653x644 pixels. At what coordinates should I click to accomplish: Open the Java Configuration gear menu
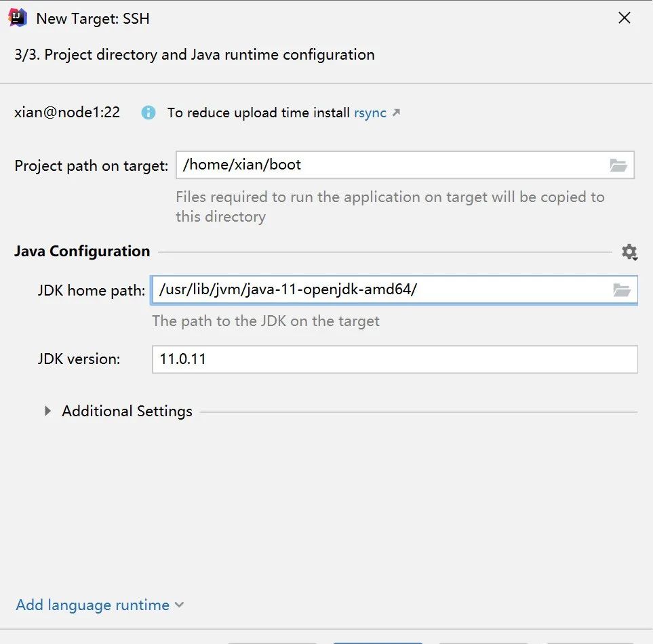629,252
